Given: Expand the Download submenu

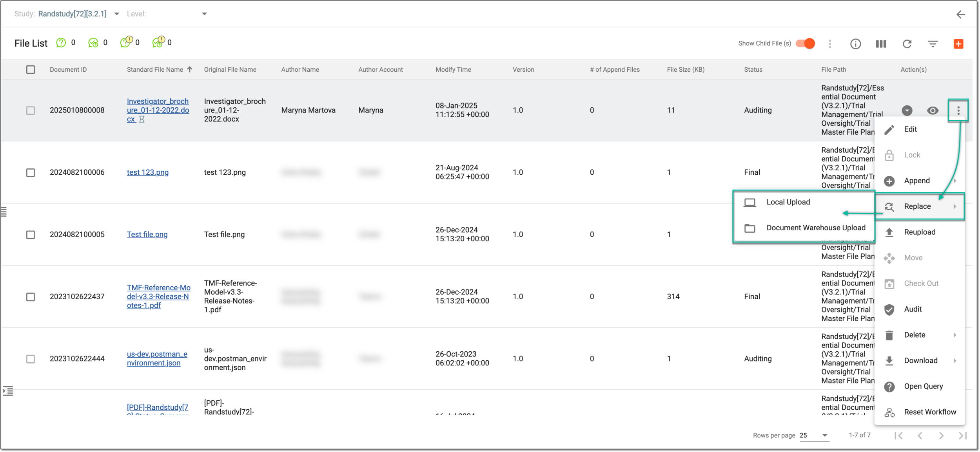Looking at the screenshot, I should pos(920,360).
